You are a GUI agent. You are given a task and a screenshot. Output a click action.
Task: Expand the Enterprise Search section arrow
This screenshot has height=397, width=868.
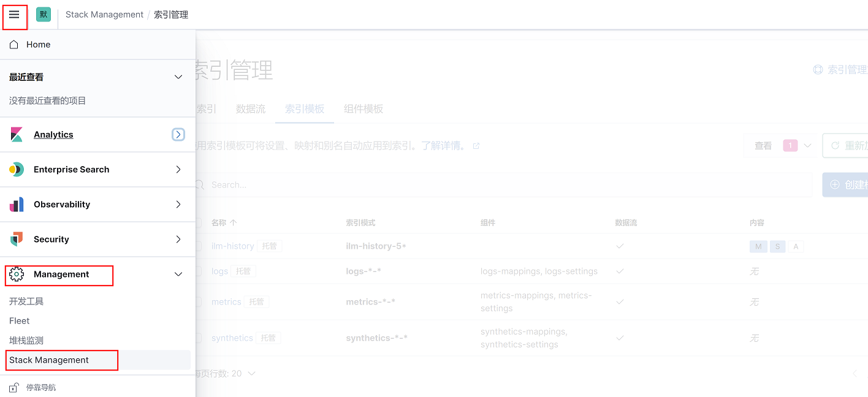tap(178, 170)
